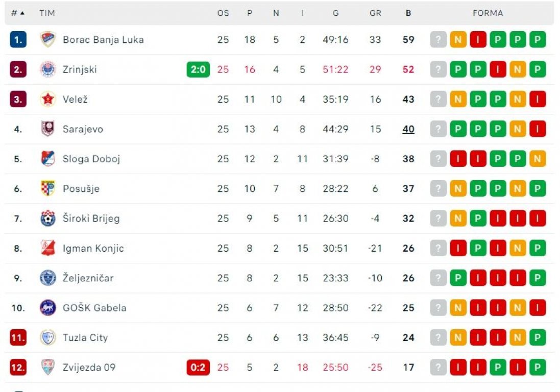Click the Zrinjski club logo
This screenshot has width=560, height=392.
tap(47, 69)
